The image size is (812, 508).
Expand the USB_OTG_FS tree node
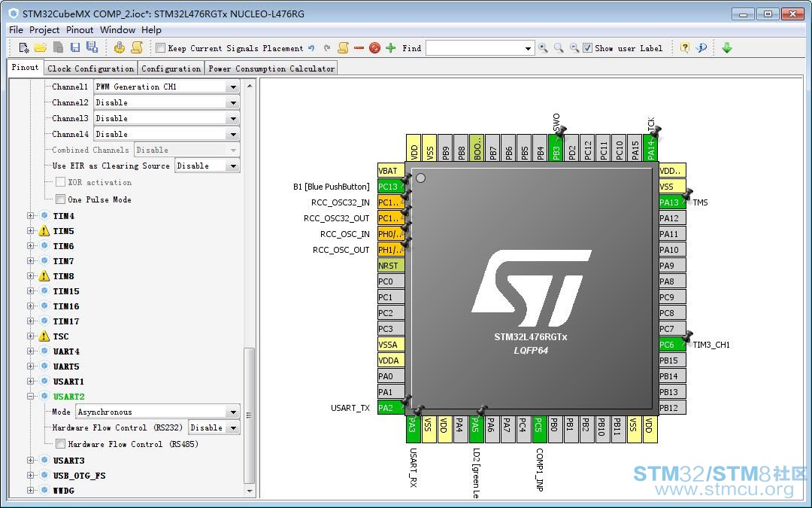31,476
